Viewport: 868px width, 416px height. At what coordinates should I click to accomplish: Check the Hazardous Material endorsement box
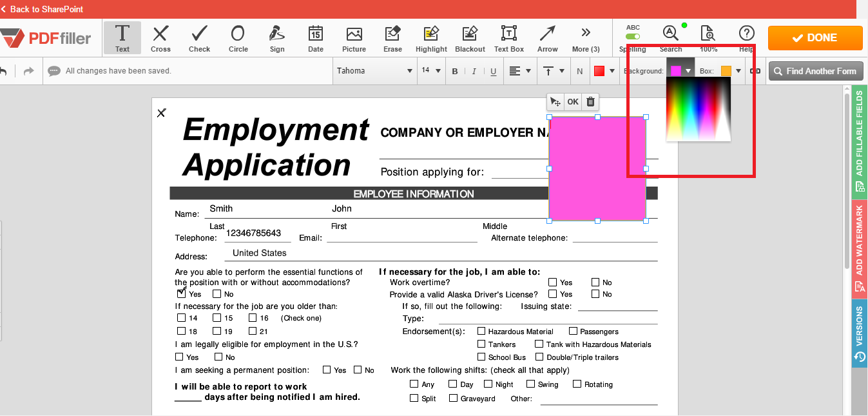coord(481,332)
